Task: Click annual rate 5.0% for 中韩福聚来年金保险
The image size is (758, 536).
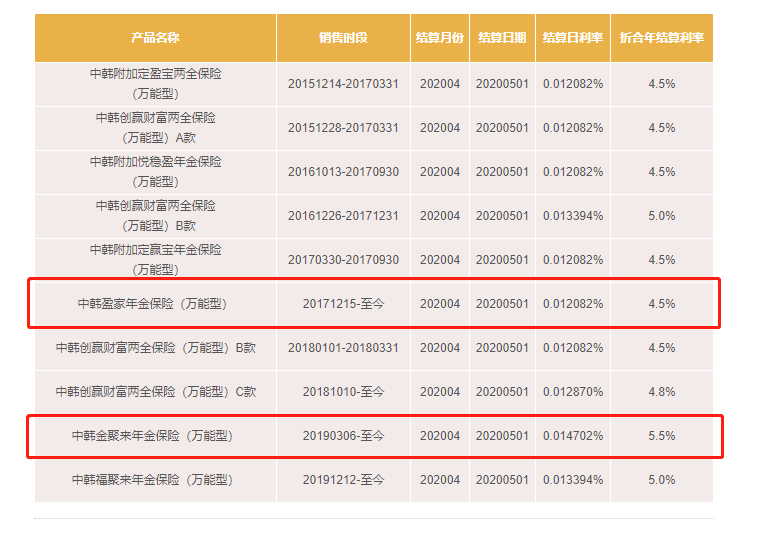Action: click(x=661, y=479)
